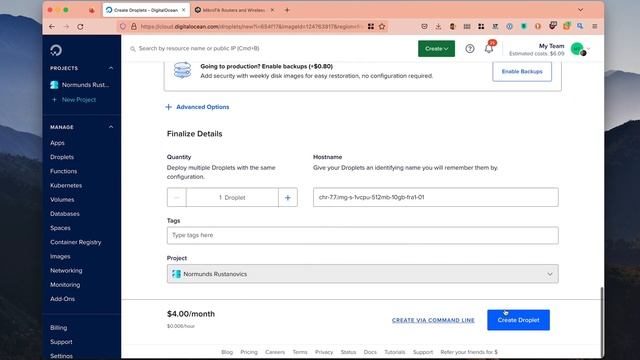
Task: Select the Create Droplets browser tab
Action: [146, 10]
